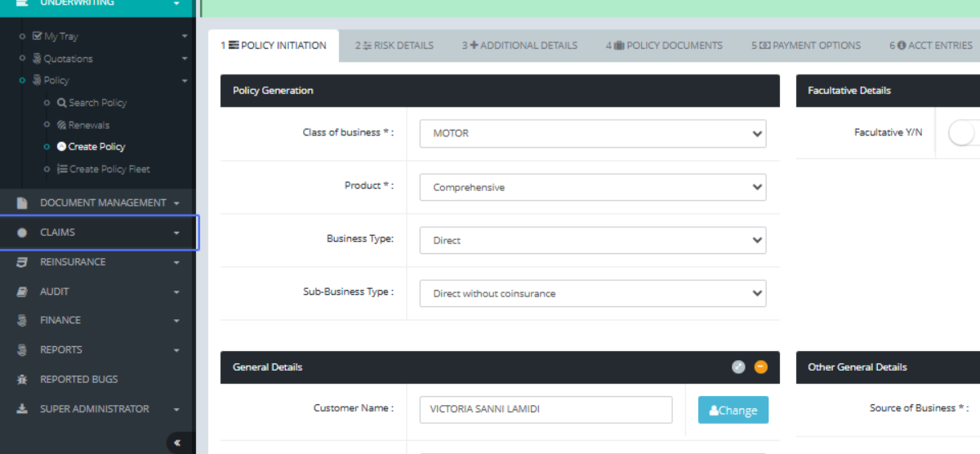Click the Claims sidebar icon
This screenshot has height=454, width=980.
click(x=22, y=233)
